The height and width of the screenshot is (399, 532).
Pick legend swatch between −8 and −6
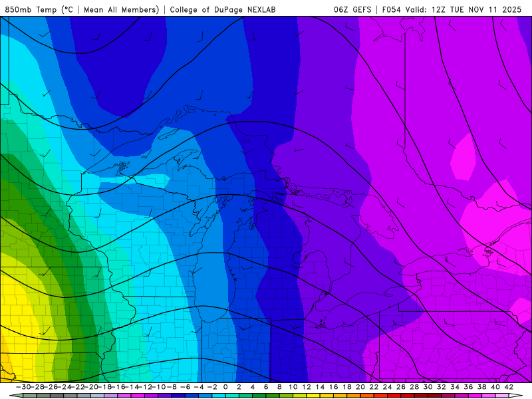tap(178, 396)
